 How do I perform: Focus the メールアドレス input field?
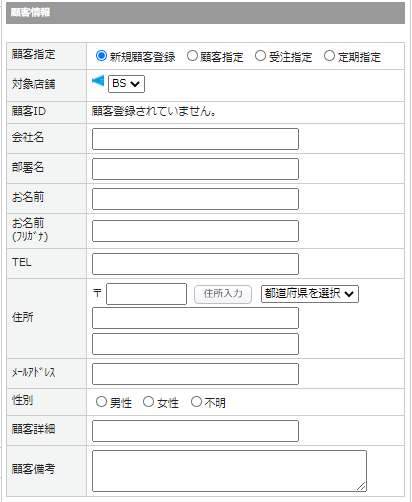point(195,374)
